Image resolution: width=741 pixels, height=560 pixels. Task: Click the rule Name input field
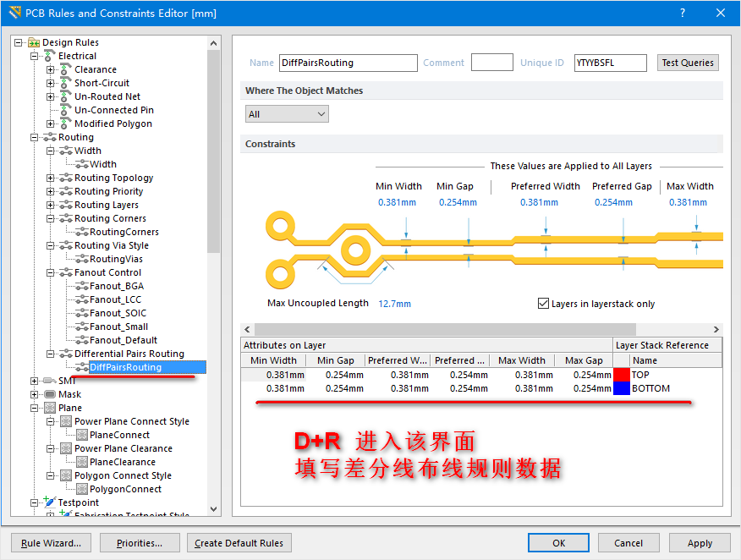coord(348,63)
